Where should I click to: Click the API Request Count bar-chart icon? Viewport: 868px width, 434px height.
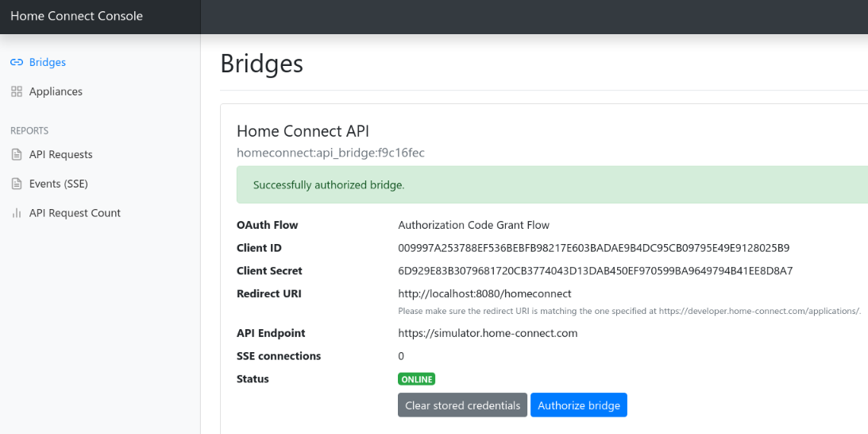[x=17, y=213]
